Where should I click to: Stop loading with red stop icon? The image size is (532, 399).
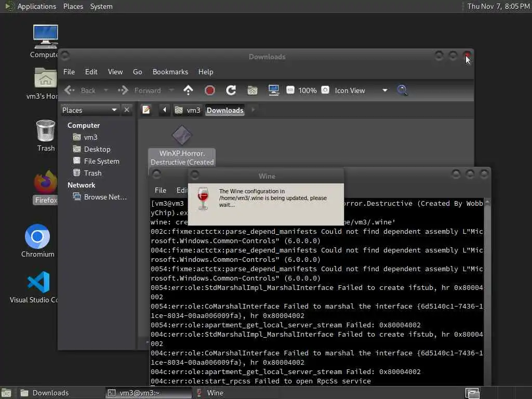pos(210,90)
